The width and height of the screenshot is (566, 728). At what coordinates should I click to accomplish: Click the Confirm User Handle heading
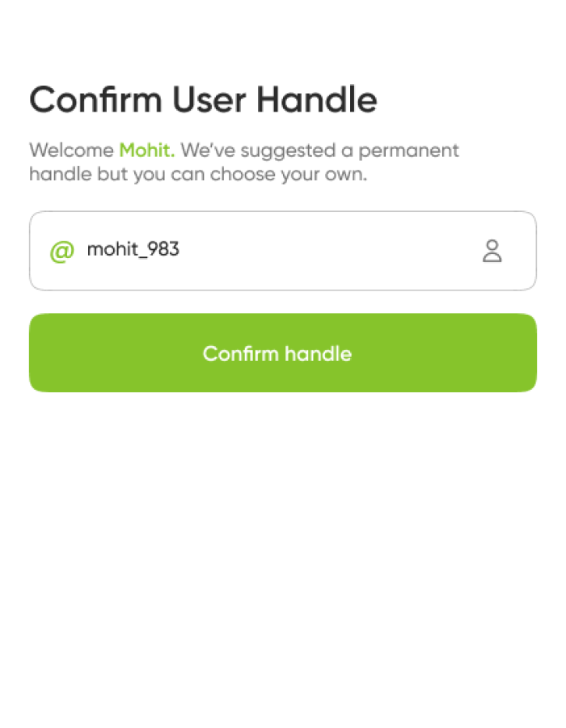(203, 99)
